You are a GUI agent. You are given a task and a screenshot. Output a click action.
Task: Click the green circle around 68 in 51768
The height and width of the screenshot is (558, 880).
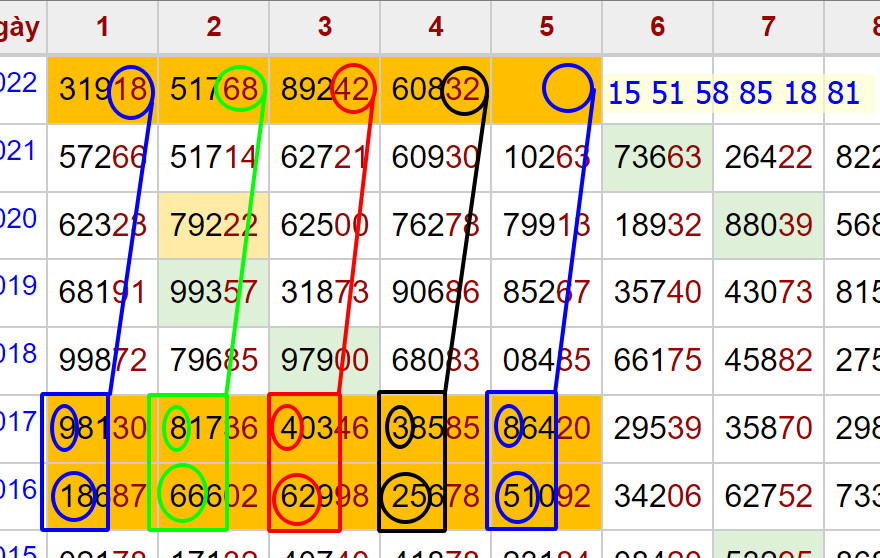coord(242,91)
